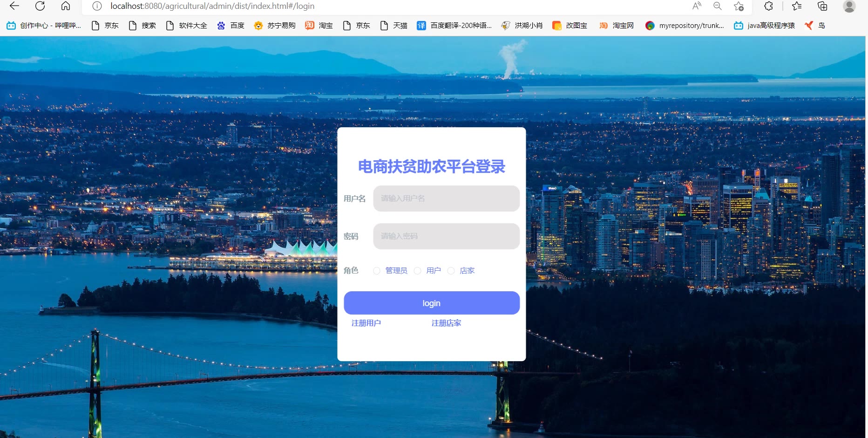Open the 注册店家 registration link
Image resolution: width=868 pixels, height=438 pixels.
(x=446, y=323)
